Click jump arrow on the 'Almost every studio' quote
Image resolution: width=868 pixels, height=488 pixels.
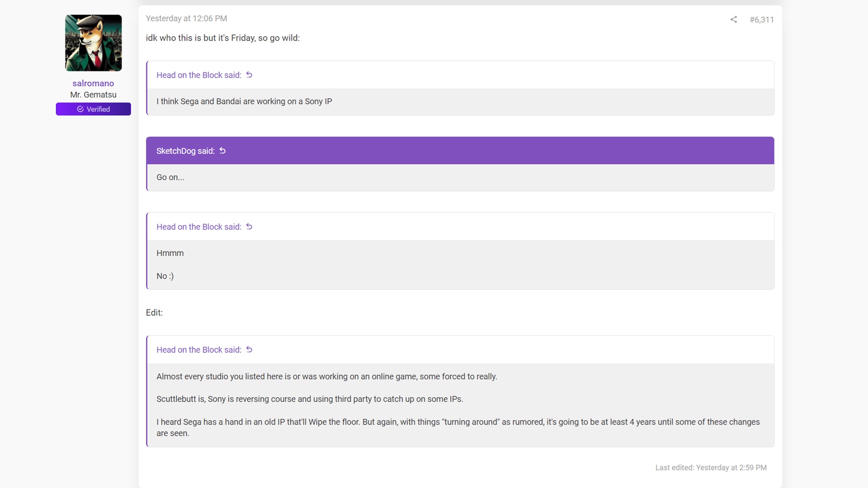pos(249,350)
